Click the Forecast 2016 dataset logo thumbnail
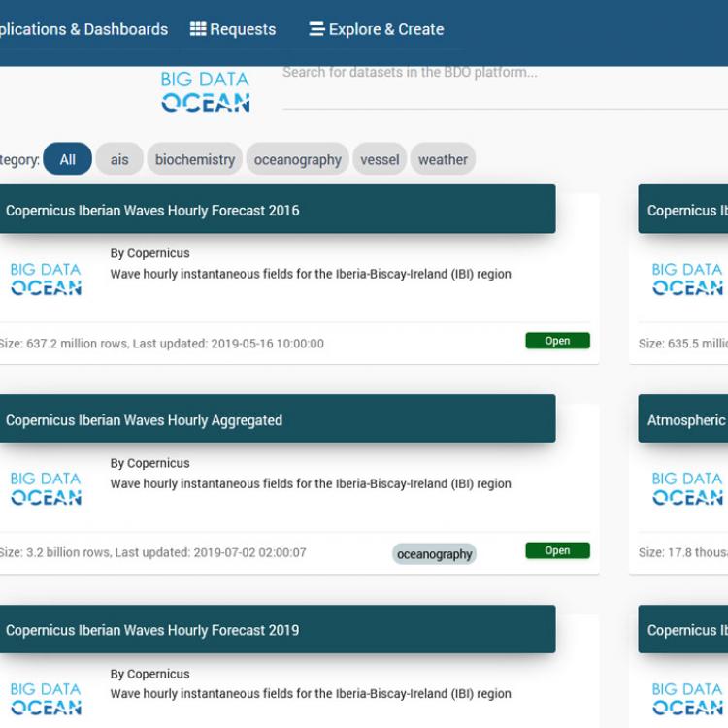728x728 pixels. (46, 279)
